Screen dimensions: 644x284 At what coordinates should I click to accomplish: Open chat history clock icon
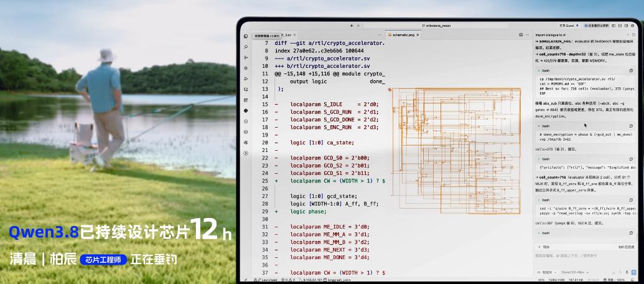point(633,35)
